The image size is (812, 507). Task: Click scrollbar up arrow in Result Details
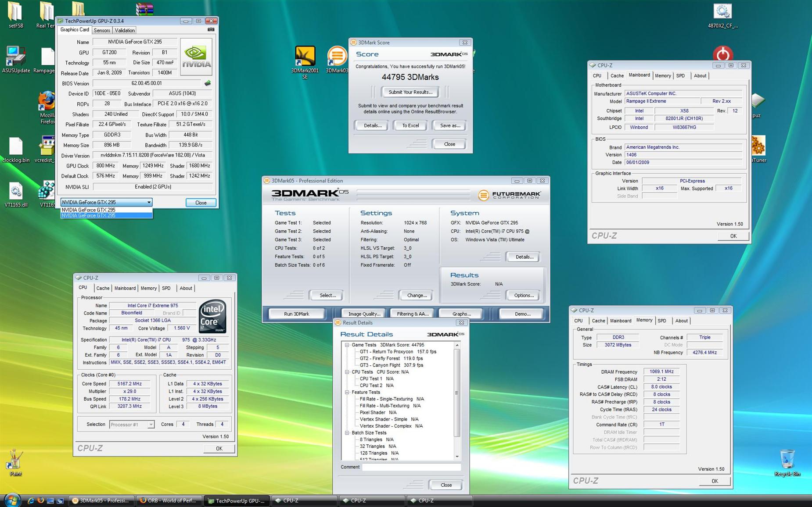pos(457,345)
